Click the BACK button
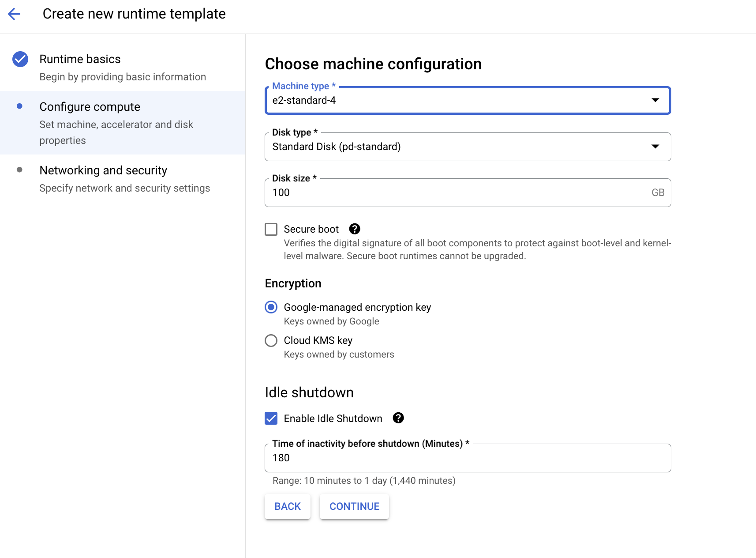The width and height of the screenshot is (756, 558). (287, 506)
